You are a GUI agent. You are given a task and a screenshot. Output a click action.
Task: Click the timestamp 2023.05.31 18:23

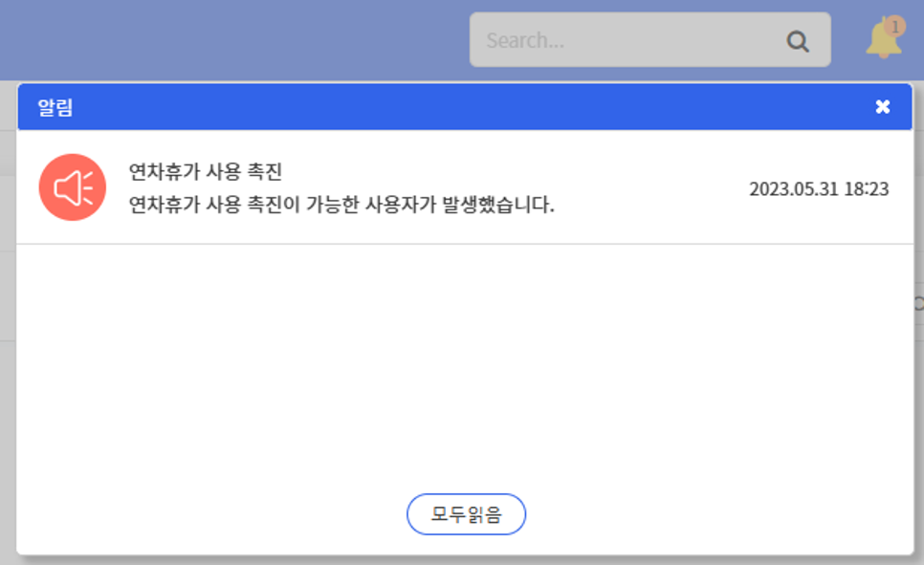click(x=819, y=188)
